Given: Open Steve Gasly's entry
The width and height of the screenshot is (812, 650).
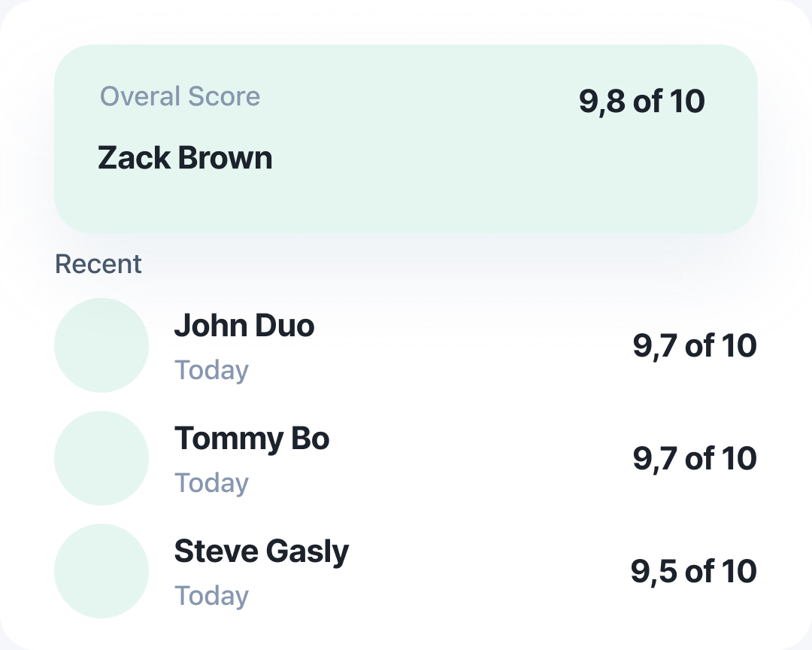Looking at the screenshot, I should point(406,571).
